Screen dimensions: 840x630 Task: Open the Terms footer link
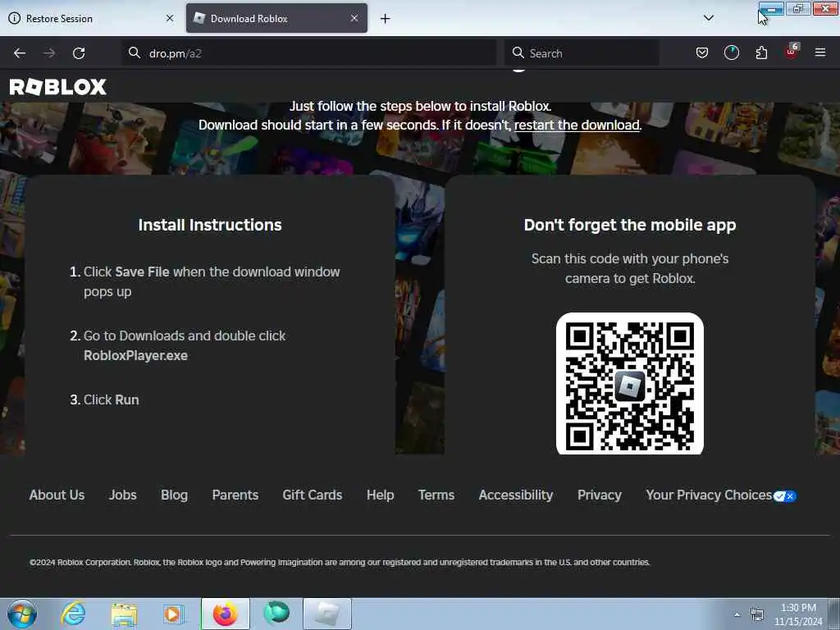click(436, 495)
